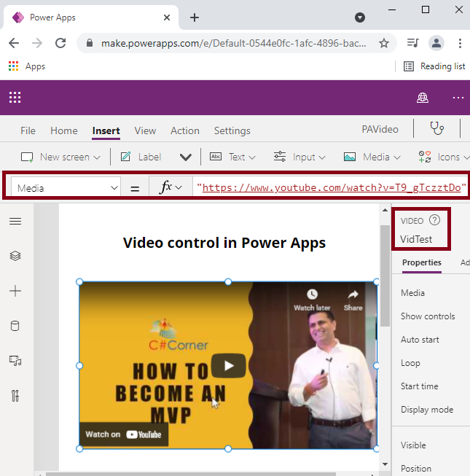Click the Auto start property label
The height and width of the screenshot is (476, 470).
tap(420, 340)
